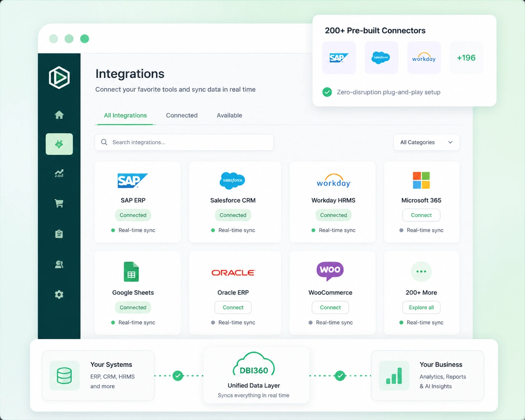
Task: Click the Integrations page heading
Action: tap(130, 74)
